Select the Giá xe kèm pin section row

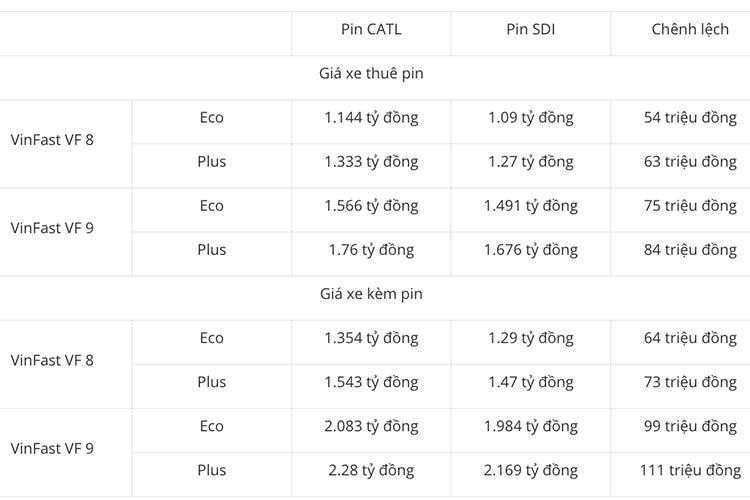point(371,294)
